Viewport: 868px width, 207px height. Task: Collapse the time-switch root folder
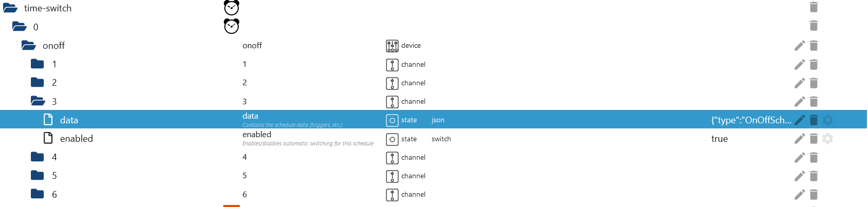(x=10, y=8)
